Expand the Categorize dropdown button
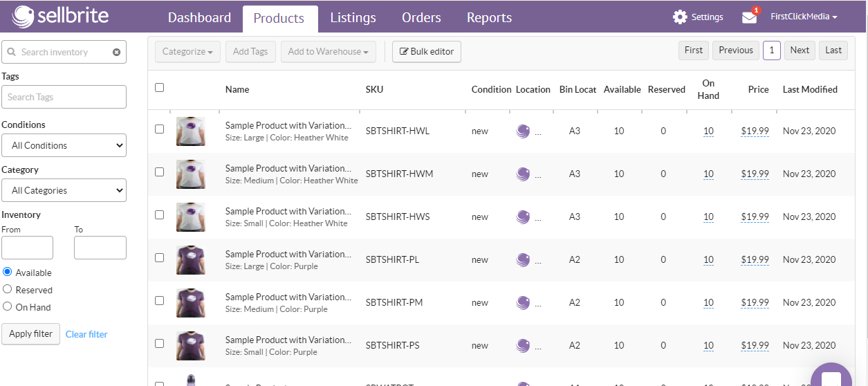The height and width of the screenshot is (386, 868). coord(187,52)
